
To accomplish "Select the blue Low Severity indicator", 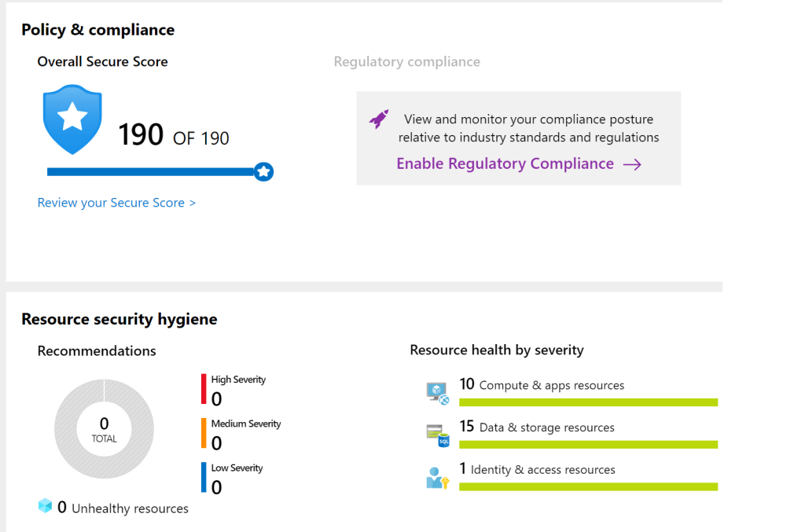I will 204,477.
